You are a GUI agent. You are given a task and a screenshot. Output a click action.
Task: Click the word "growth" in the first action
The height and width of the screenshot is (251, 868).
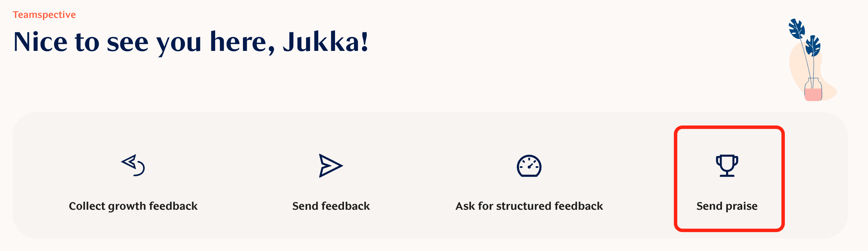point(127,206)
